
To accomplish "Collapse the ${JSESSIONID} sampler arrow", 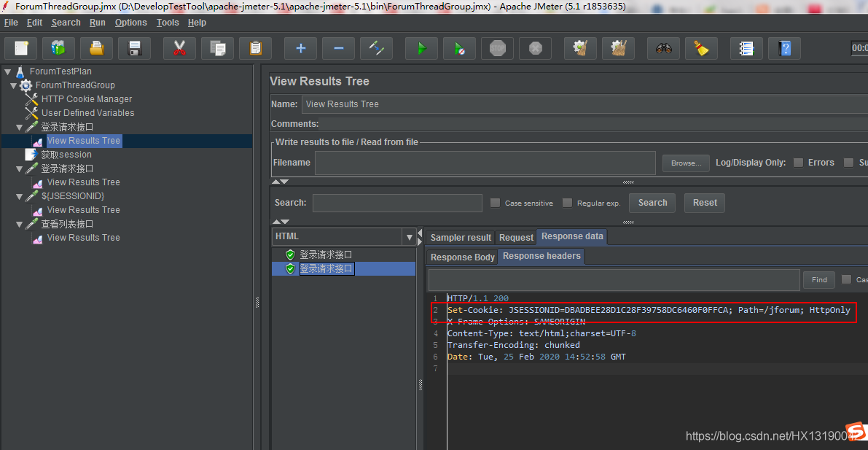I will coord(19,196).
